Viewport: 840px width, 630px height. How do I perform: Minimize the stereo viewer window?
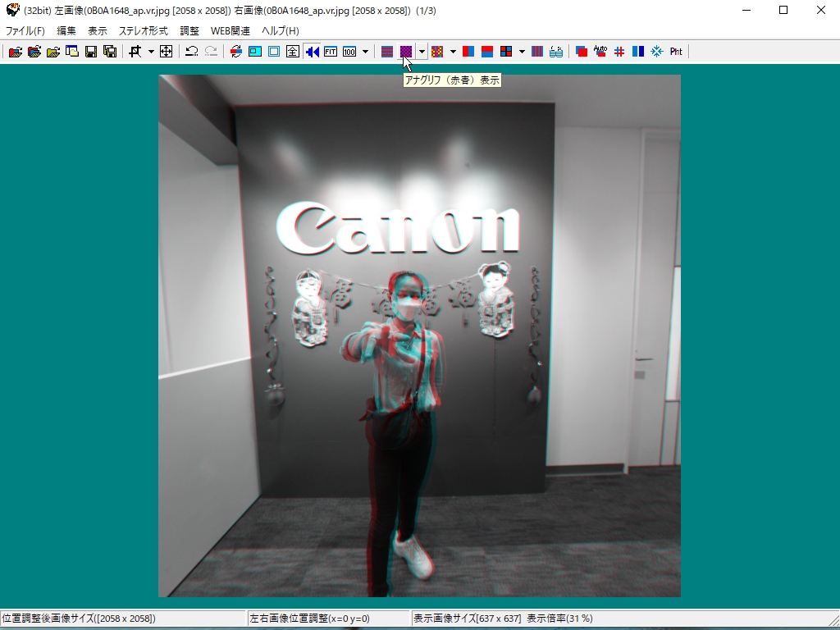click(x=746, y=10)
